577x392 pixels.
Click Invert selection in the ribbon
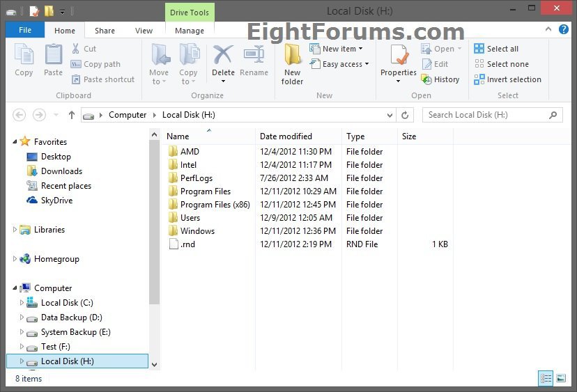(x=479, y=79)
